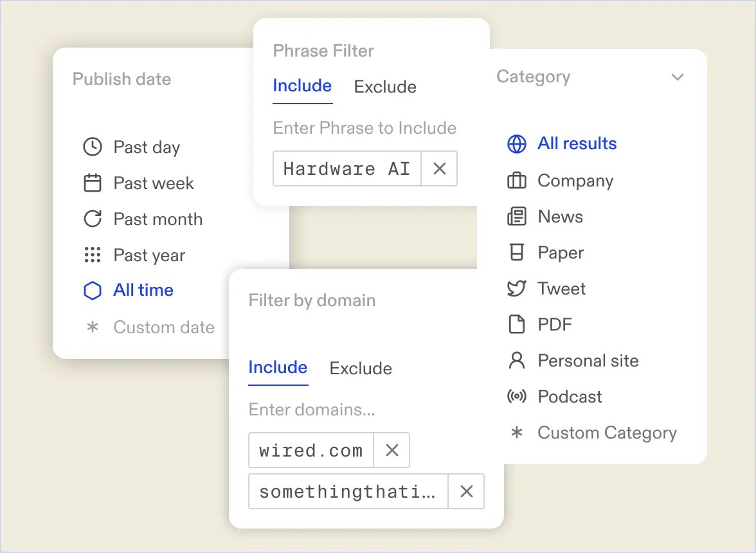Click the Twitter bird icon for Tweet
Image resolution: width=756 pixels, height=553 pixels.
(x=517, y=288)
